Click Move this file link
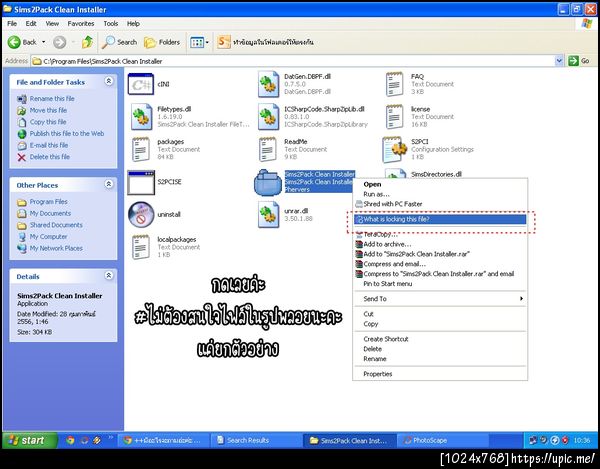600x469 pixels. coord(48,110)
